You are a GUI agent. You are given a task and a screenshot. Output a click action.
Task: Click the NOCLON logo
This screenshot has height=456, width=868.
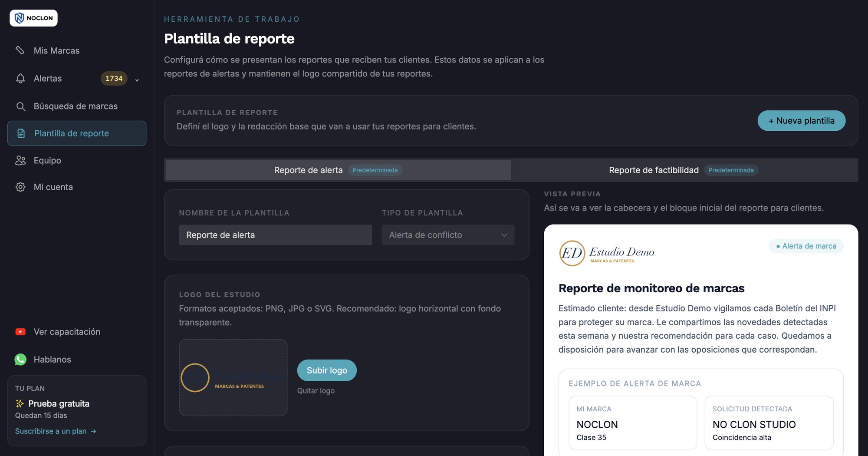tap(33, 18)
